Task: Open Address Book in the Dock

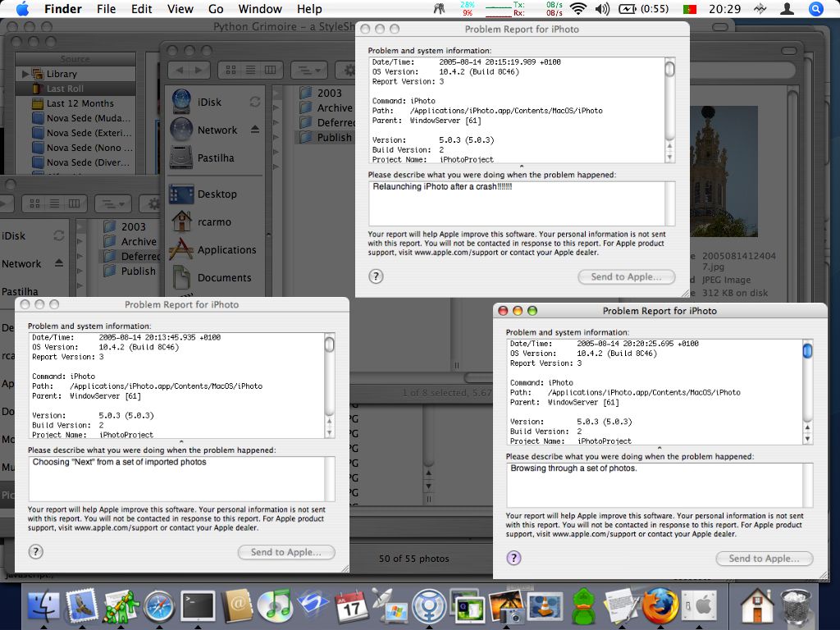Action: pos(236,606)
